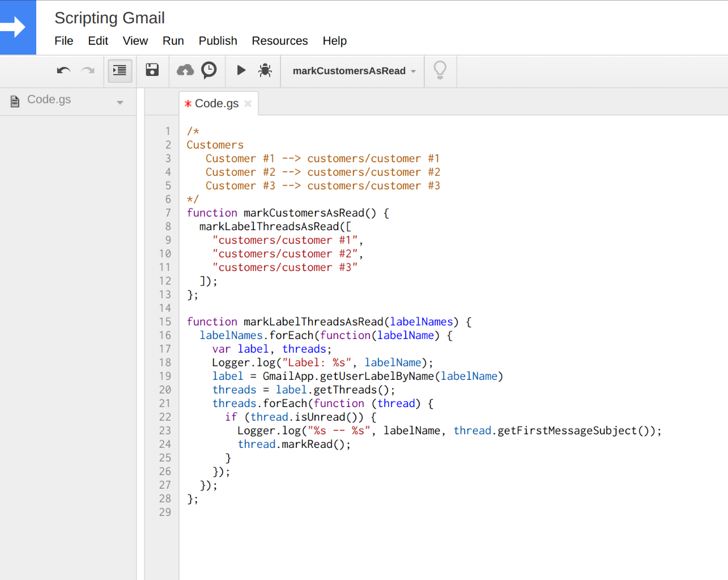The width and height of the screenshot is (728, 580).
Task: Open deploy from the cloud icon
Action: (x=185, y=70)
